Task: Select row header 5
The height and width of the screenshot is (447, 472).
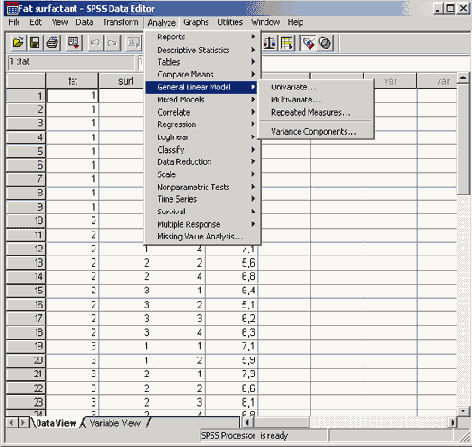Action: 26,151
